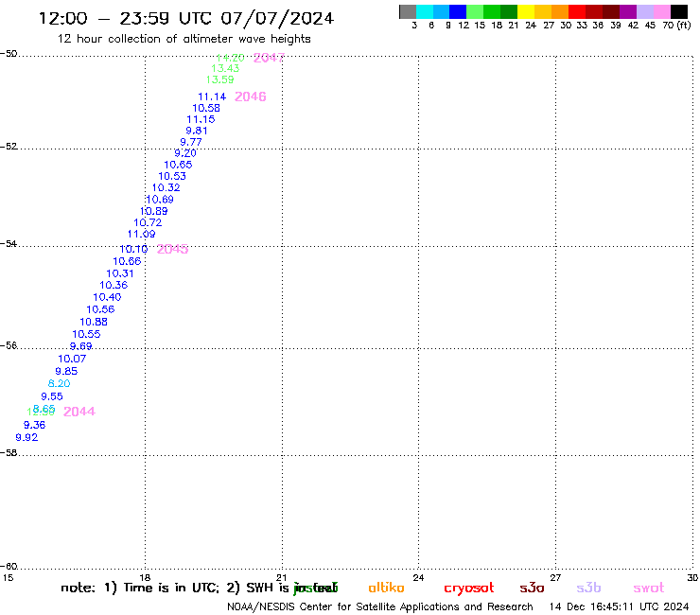Select the wave height reading 9.69

[x=80, y=346]
